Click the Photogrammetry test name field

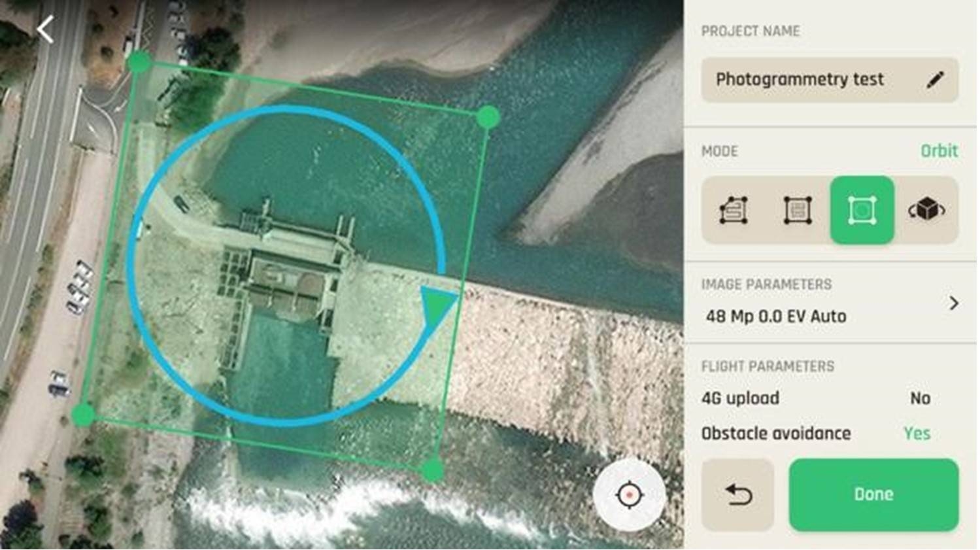tap(800, 80)
